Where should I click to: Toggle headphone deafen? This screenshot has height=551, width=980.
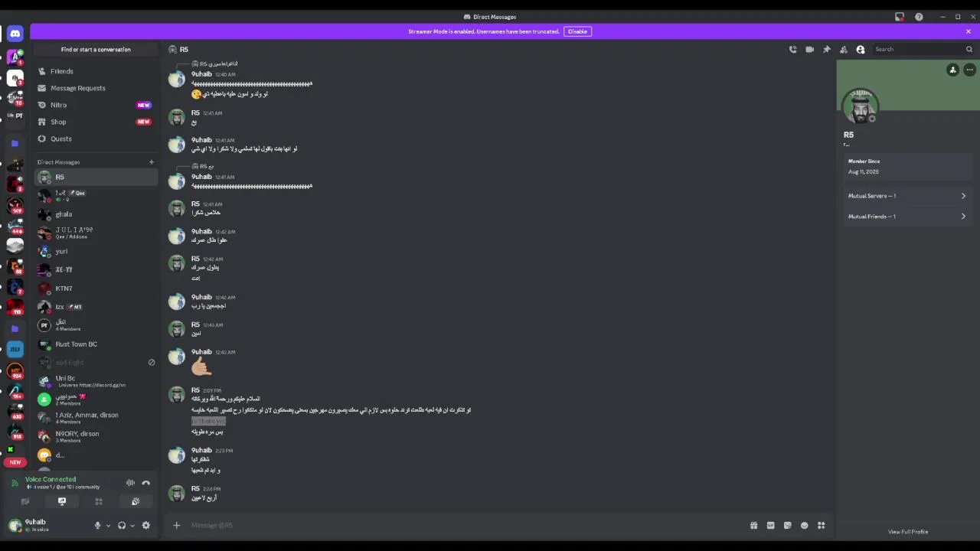pyautogui.click(x=121, y=525)
